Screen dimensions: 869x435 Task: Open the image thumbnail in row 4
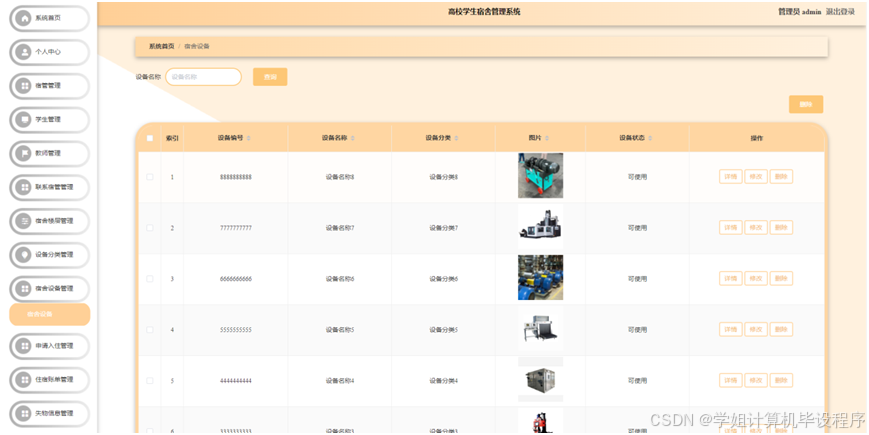point(540,329)
